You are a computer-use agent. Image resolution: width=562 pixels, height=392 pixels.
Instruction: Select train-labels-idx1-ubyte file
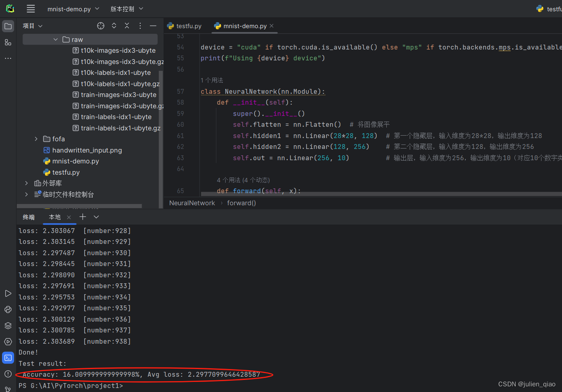click(112, 117)
